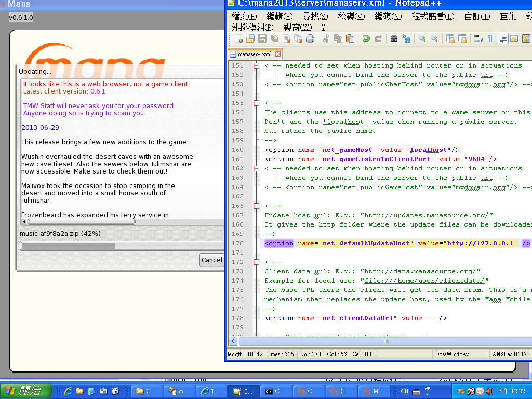Click the file:///home/user/clientdata/ link
This screenshot has height=399, width=532.
pos(424,281)
